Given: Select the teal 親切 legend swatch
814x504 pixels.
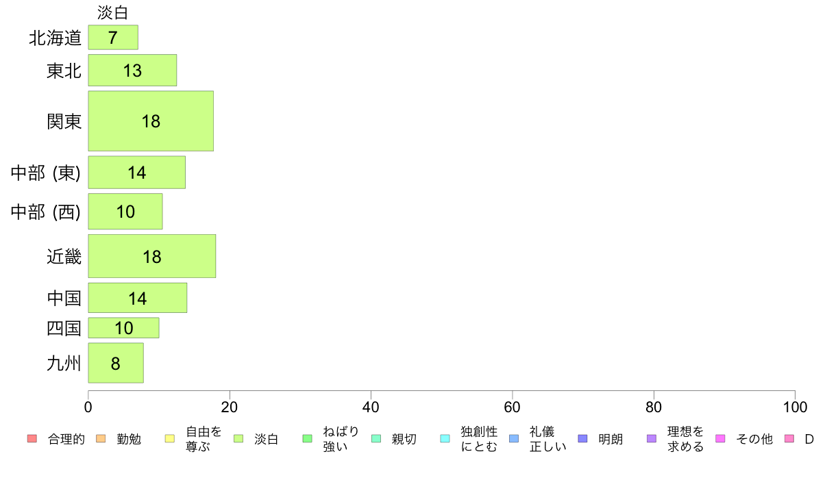Looking at the screenshot, I should [376, 438].
